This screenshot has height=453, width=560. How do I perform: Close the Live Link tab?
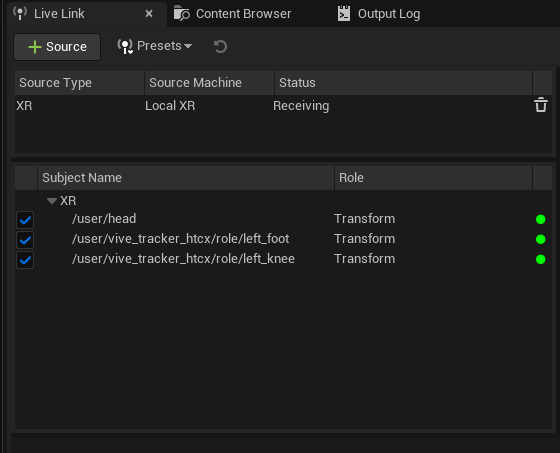point(149,14)
